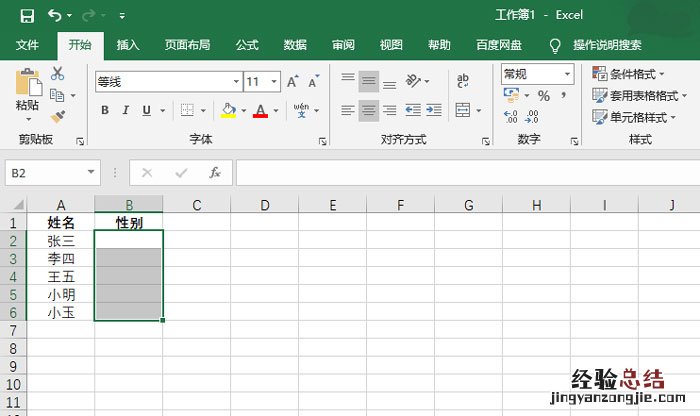Click the Name Box showing B2

(53, 173)
